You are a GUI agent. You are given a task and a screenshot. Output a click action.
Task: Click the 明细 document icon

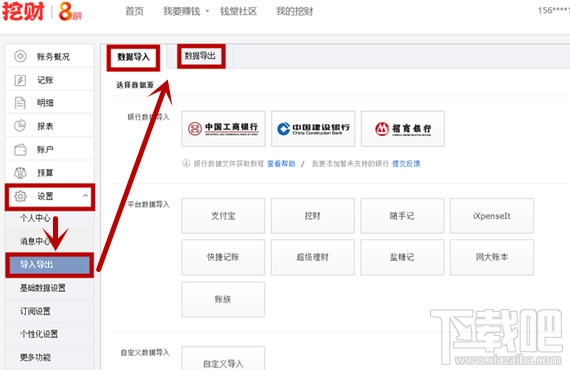pyautogui.click(x=20, y=103)
